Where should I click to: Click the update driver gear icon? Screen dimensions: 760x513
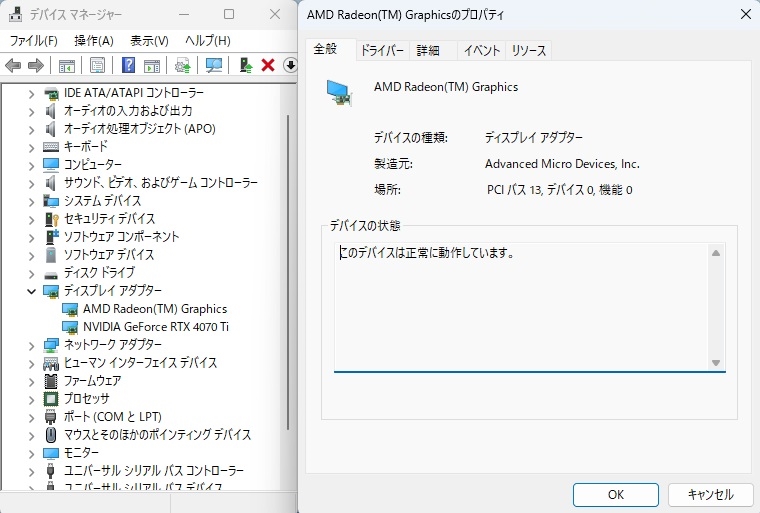(x=183, y=65)
